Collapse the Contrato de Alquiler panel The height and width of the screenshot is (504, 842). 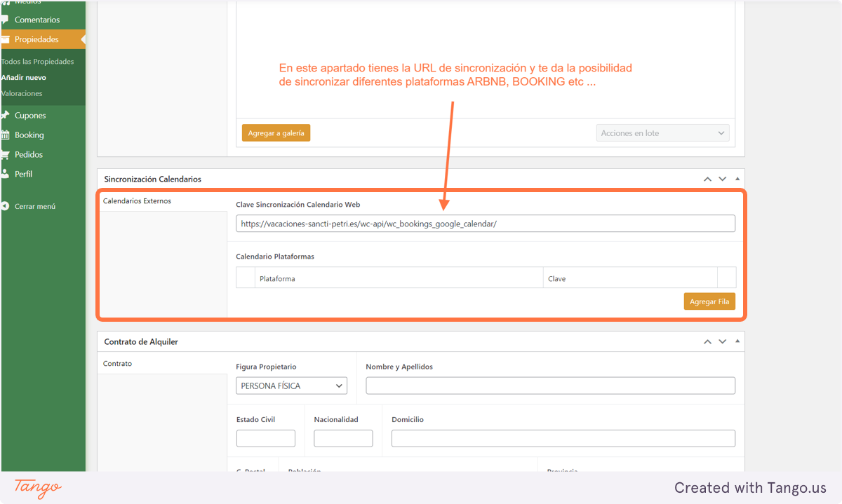click(x=737, y=342)
